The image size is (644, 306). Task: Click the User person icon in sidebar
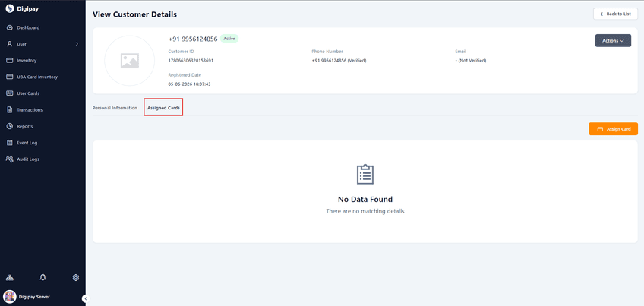pos(10,44)
